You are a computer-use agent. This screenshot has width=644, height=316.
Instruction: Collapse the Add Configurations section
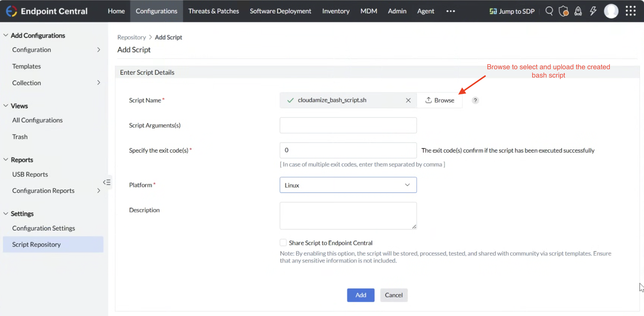click(x=6, y=35)
